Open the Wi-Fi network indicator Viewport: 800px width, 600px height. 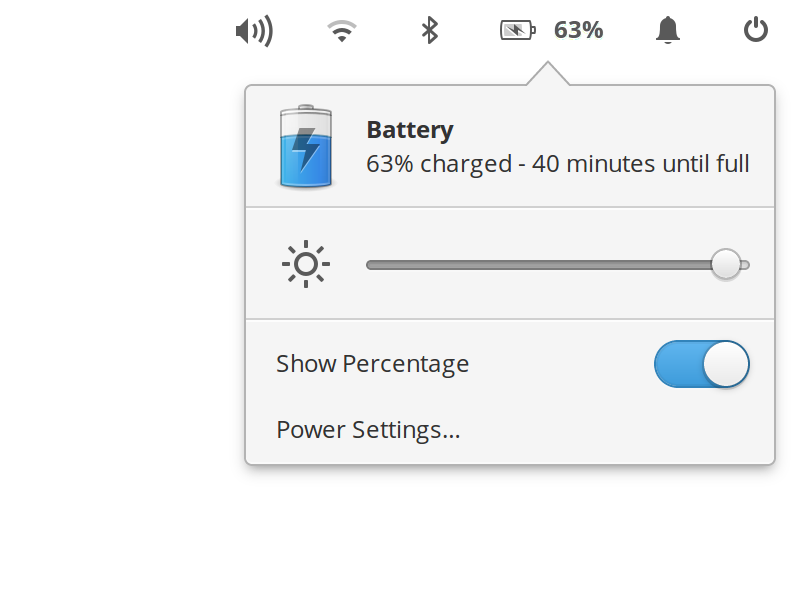pos(342,31)
